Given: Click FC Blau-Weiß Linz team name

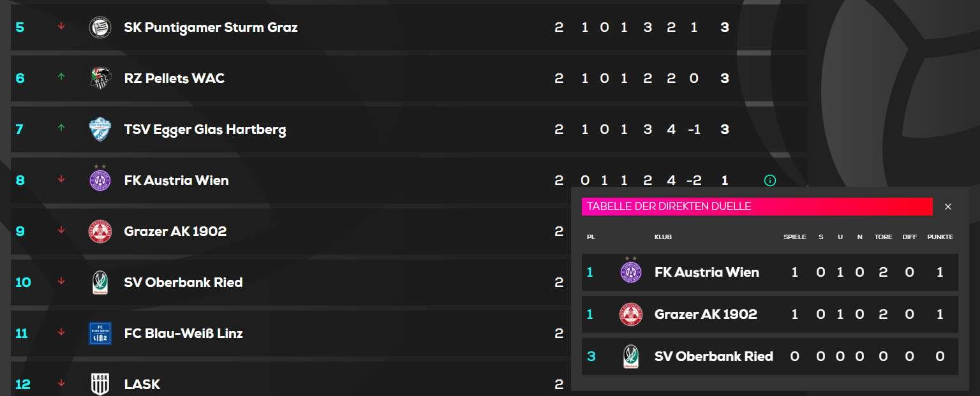Looking at the screenshot, I should (x=183, y=334).
